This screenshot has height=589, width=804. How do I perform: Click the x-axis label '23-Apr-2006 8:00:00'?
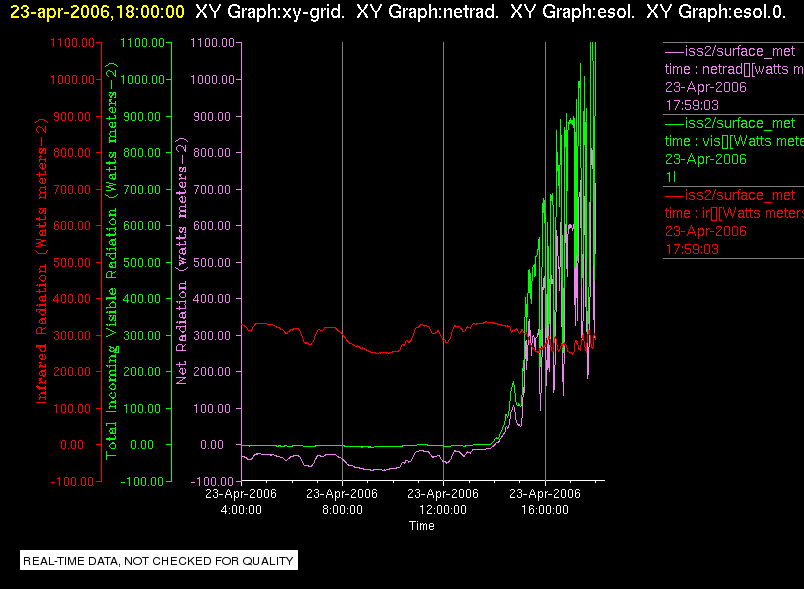click(x=342, y=501)
